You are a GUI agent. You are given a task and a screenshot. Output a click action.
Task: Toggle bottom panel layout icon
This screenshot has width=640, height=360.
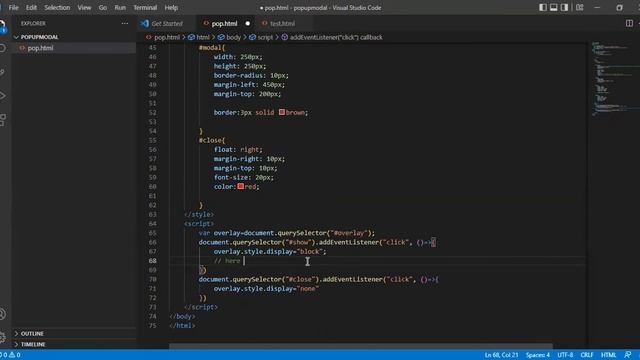click(x=553, y=7)
